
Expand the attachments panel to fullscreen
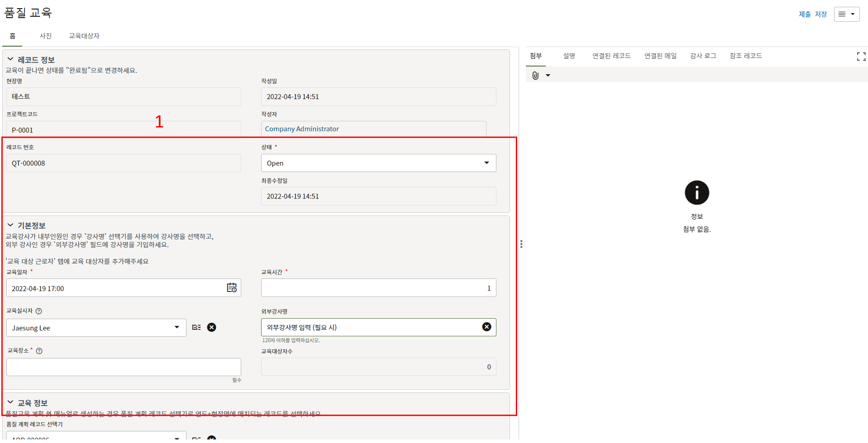tap(861, 57)
